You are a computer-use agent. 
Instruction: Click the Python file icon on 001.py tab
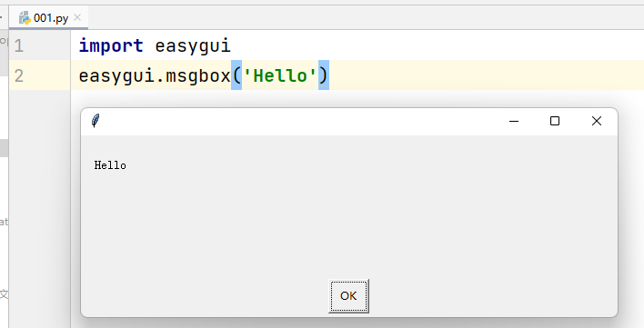tap(25, 18)
